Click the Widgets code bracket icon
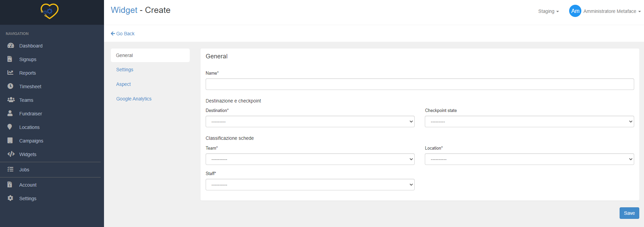Viewport: 644px width, 227px height. tap(11, 154)
